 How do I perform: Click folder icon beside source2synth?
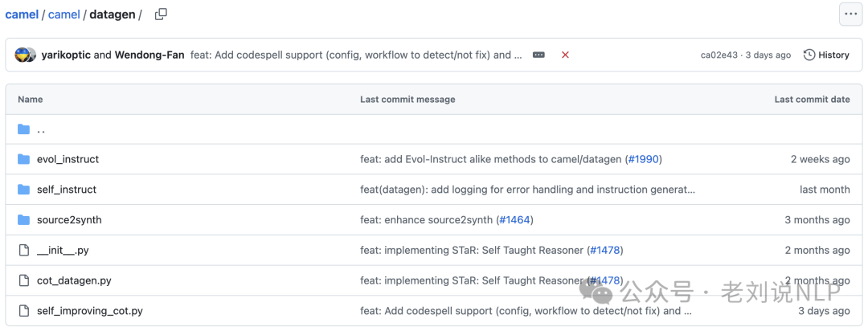23,219
